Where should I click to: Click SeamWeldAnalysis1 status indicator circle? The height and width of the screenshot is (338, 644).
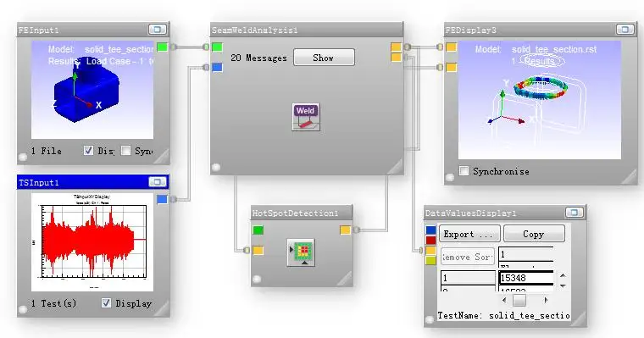pos(216,167)
